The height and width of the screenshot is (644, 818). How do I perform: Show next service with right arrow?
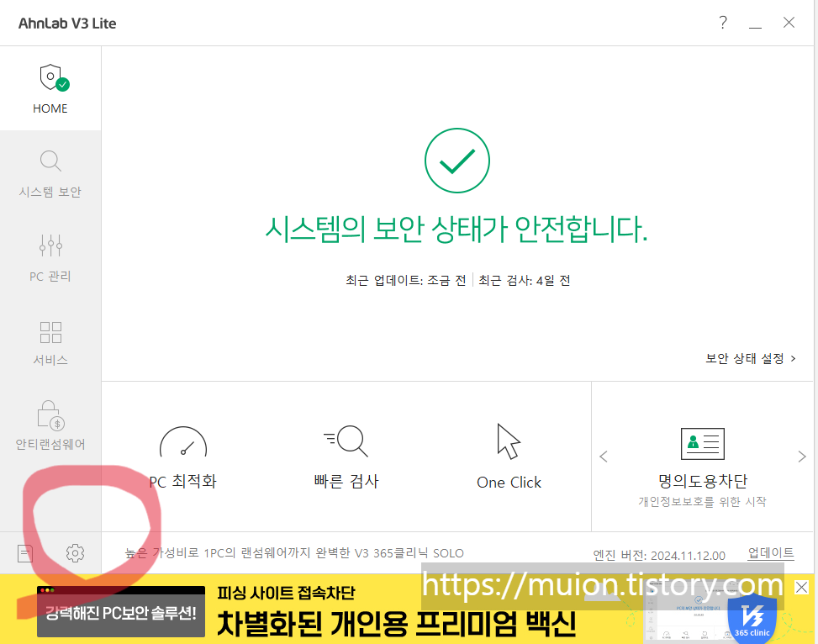pyautogui.click(x=802, y=457)
